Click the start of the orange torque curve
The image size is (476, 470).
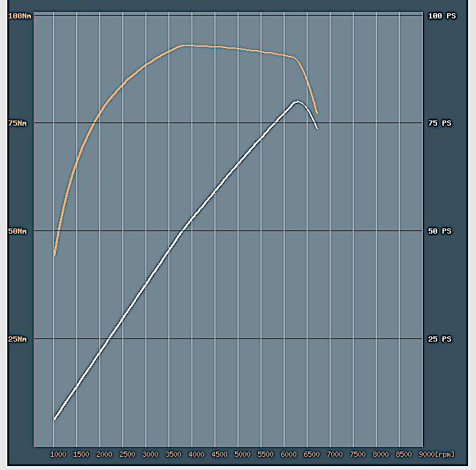tap(55, 255)
